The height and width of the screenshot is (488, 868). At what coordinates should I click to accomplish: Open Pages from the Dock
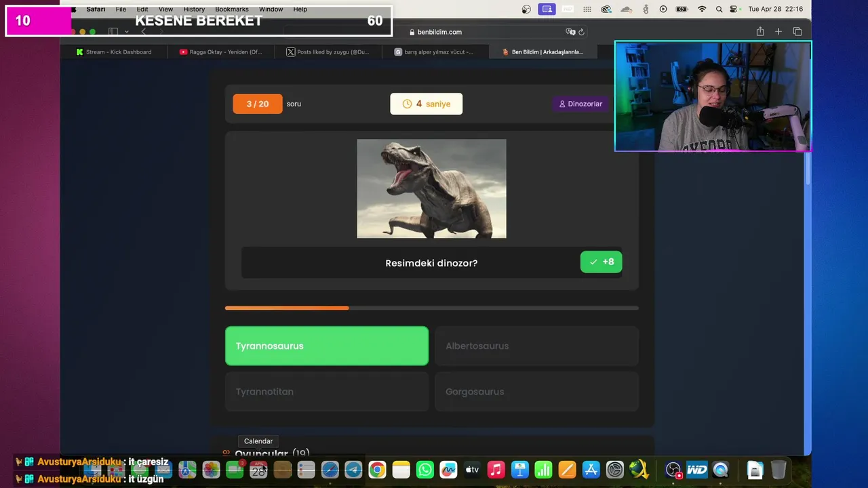(567, 470)
